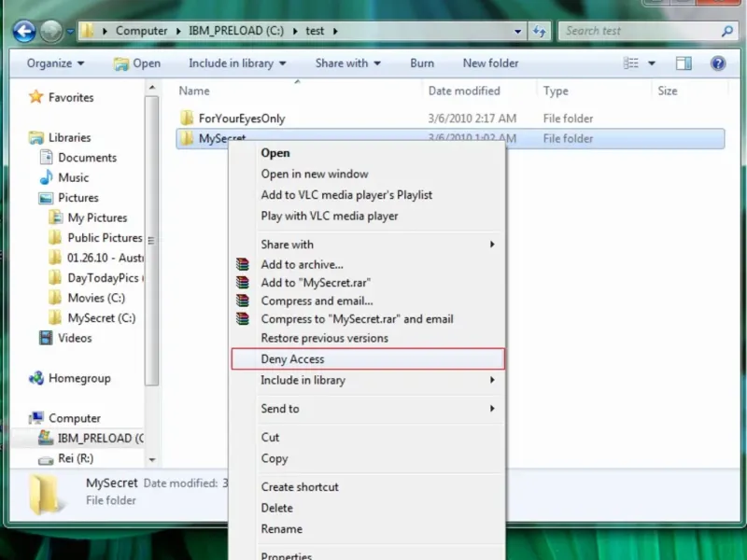Select Computer in navigation pane

pos(64,418)
